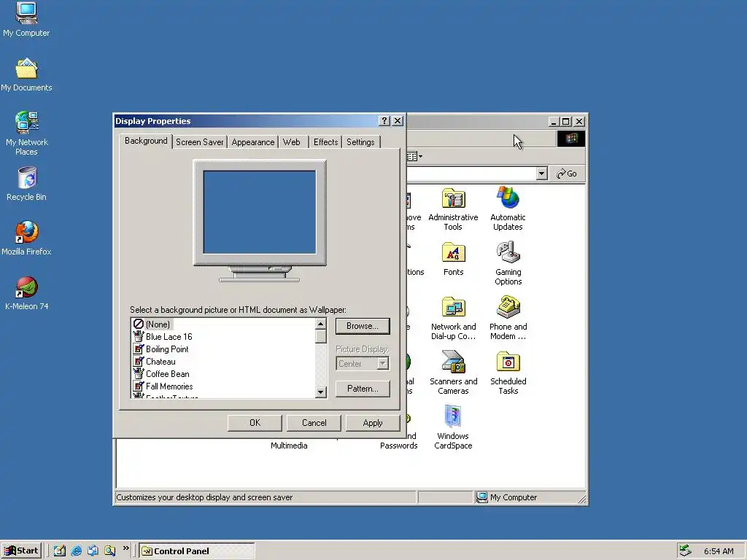Select My Network Places desktop icon

tap(26, 133)
